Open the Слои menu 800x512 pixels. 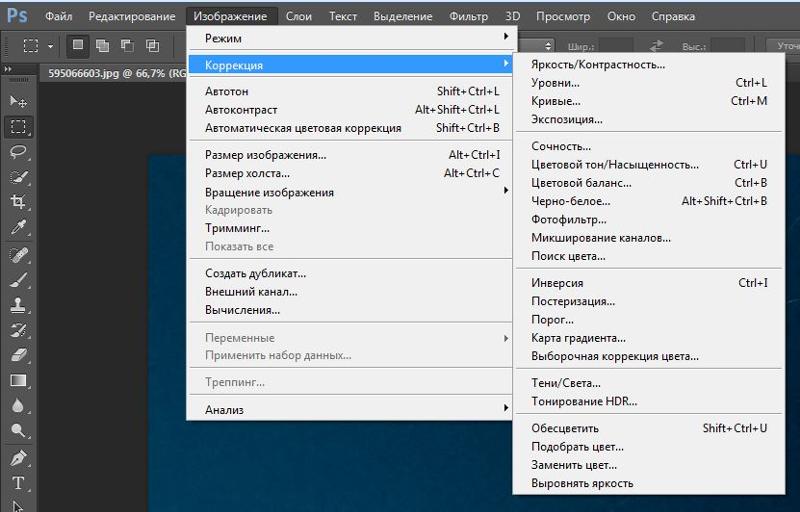[298, 16]
